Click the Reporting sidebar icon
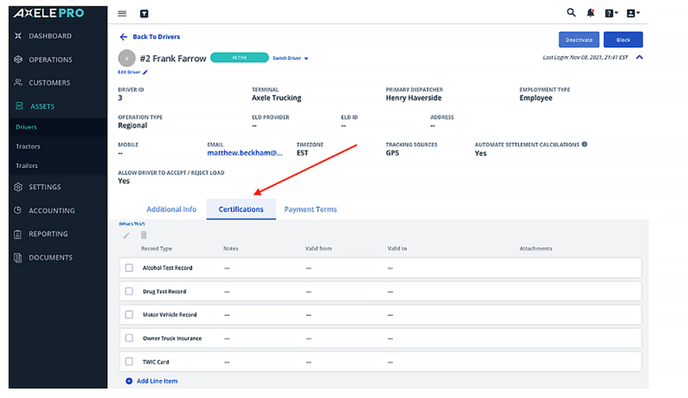This screenshot has width=688, height=398. (18, 234)
